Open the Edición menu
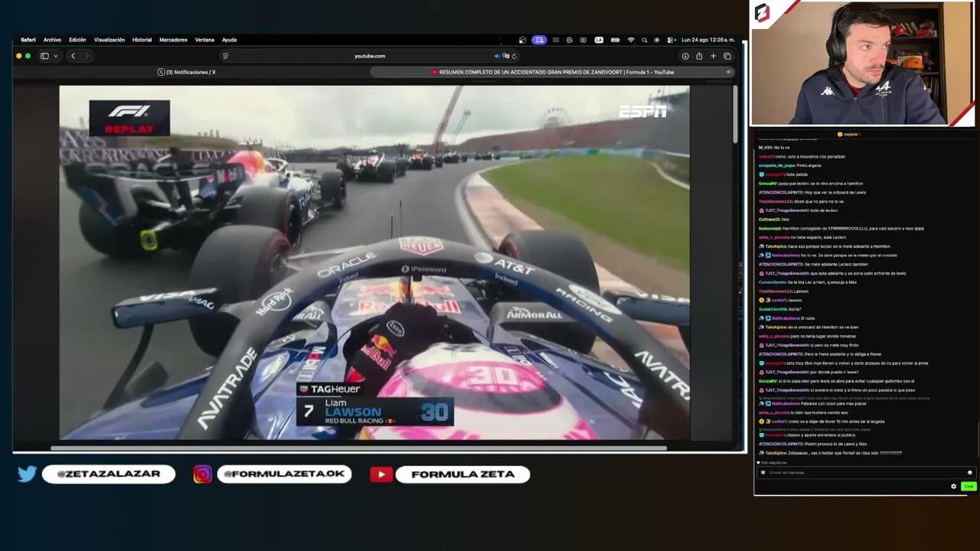 77,40
